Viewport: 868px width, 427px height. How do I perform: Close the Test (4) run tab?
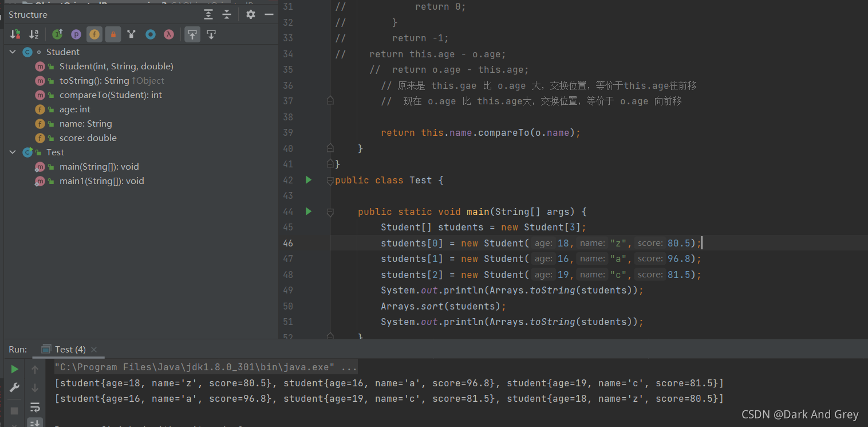click(94, 350)
